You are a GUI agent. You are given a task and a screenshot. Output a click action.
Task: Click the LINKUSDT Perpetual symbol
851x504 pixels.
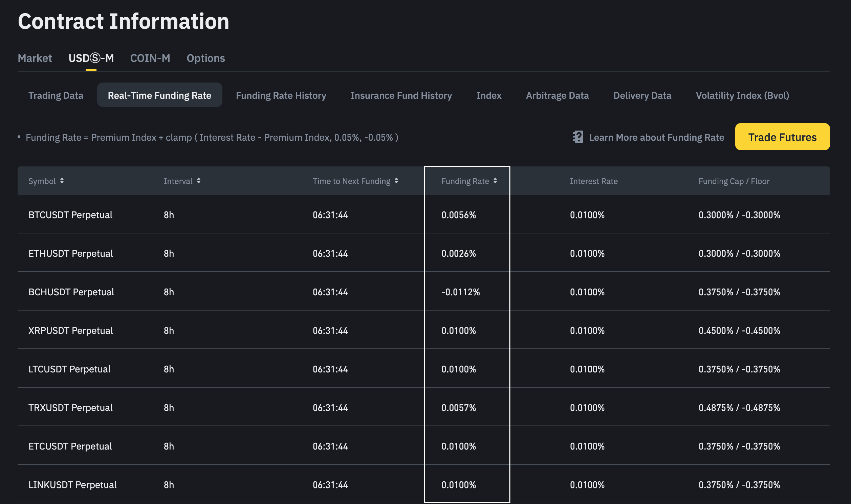pos(72,485)
